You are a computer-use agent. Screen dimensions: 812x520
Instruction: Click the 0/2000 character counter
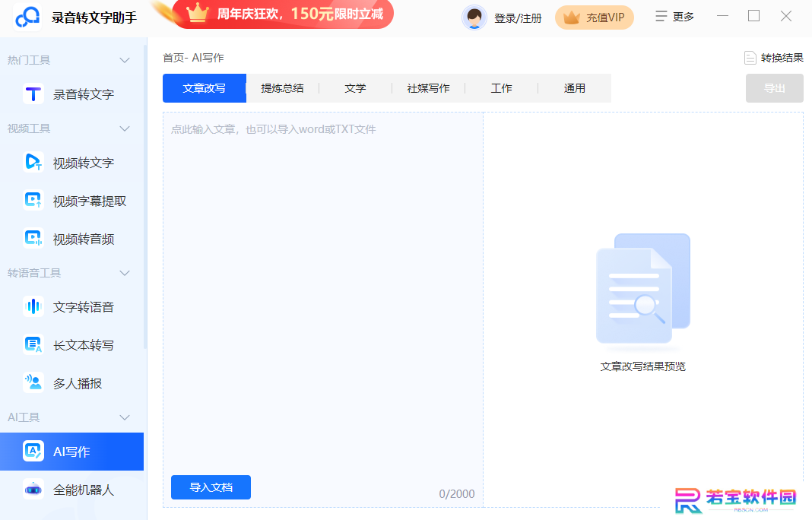[x=457, y=493]
